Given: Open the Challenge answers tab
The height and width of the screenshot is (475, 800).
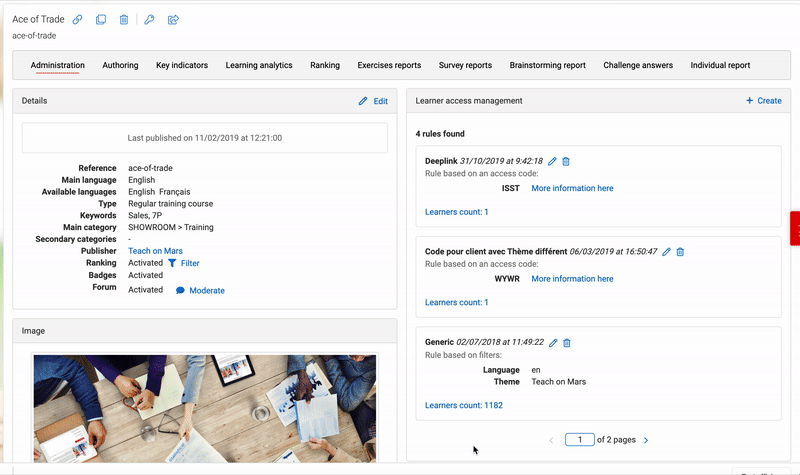Looking at the screenshot, I should 638,65.
